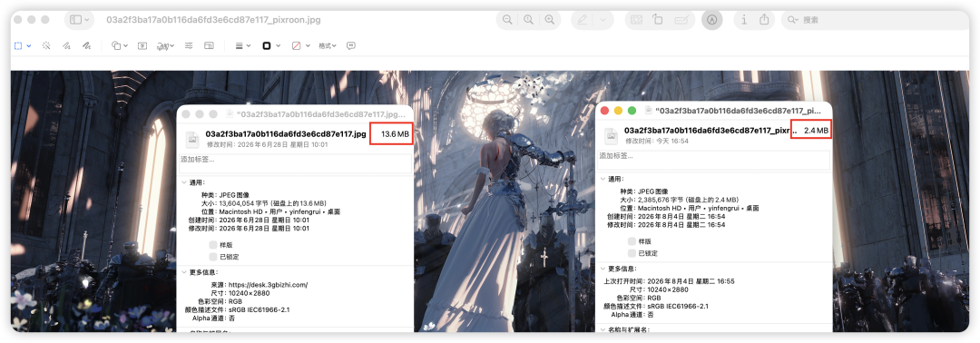This screenshot has height=343, width=980.
Task: Toggle the Preview sidebar view button
Action: coord(75,20)
